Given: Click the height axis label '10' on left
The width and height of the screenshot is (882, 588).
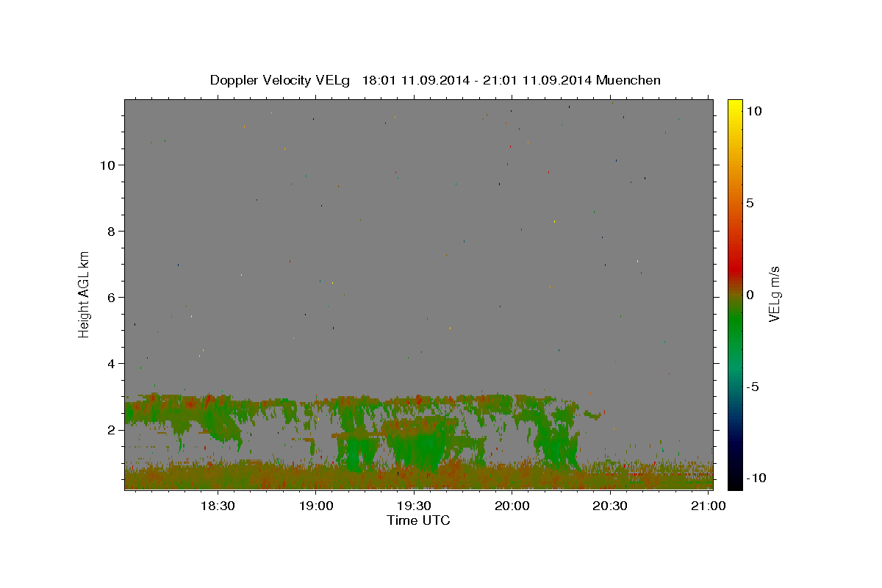Looking at the screenshot, I should 108,165.
